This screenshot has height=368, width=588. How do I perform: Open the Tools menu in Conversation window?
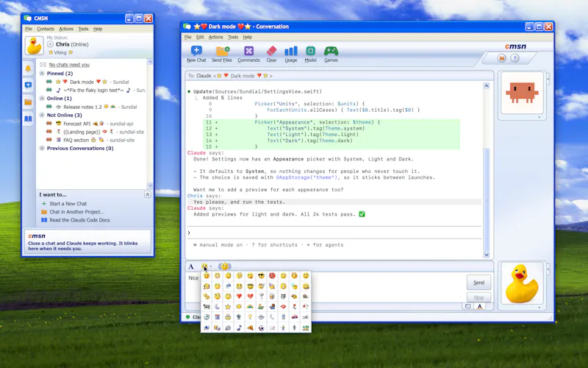click(233, 38)
